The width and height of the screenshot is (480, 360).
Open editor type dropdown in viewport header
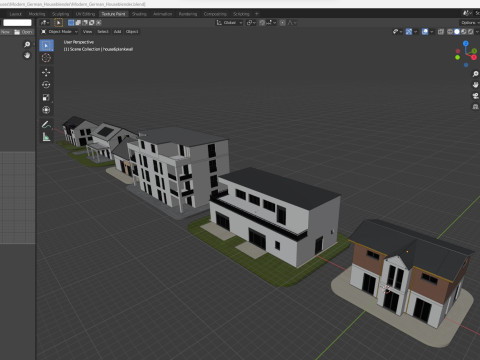coord(45,23)
